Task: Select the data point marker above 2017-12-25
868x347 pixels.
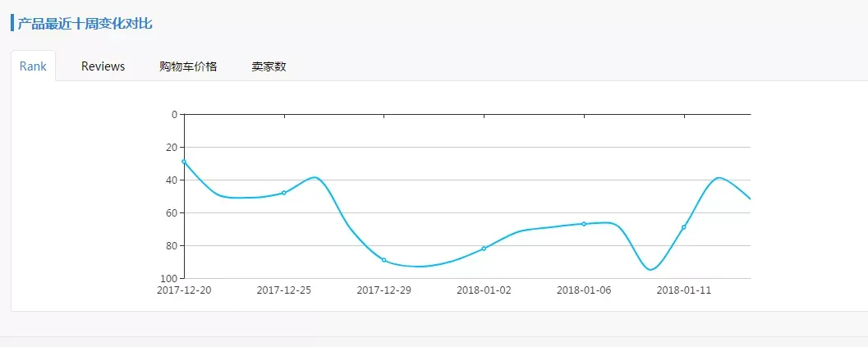Action: click(x=284, y=193)
